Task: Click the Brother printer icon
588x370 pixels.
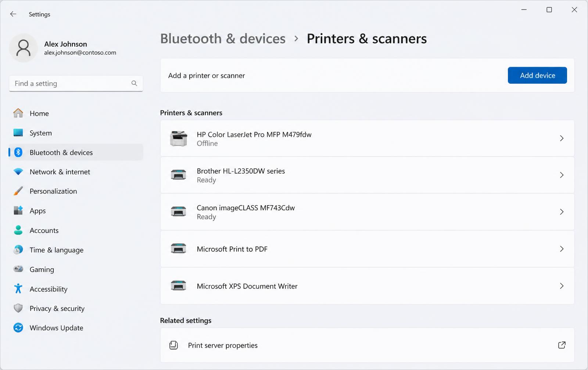Action: point(179,175)
